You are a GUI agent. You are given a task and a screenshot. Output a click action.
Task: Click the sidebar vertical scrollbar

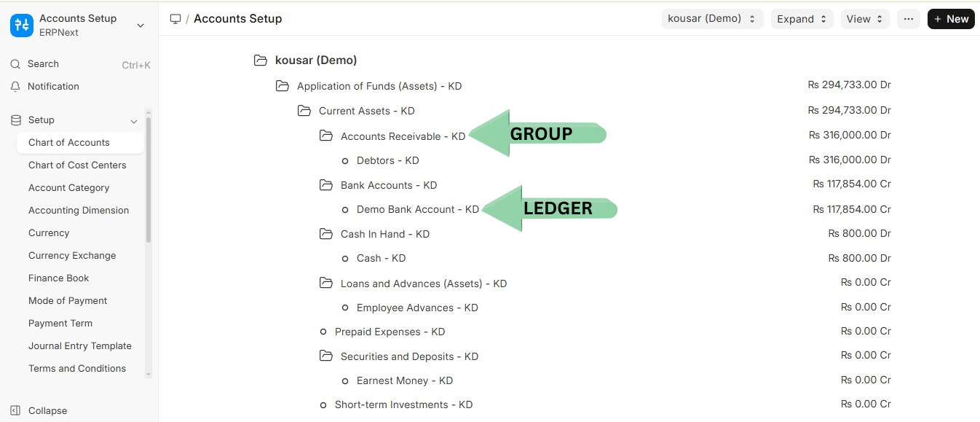tap(149, 182)
